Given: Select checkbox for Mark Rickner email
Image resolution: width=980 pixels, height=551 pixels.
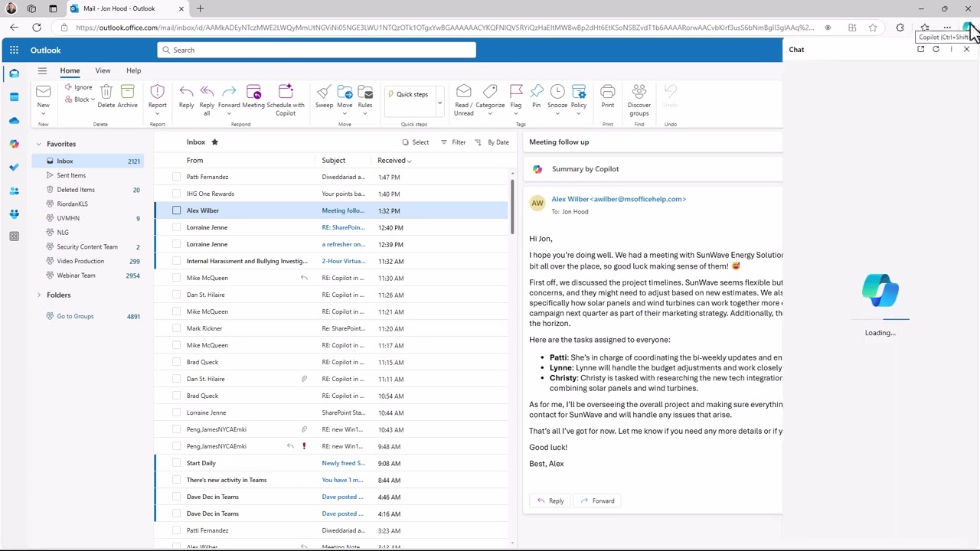Looking at the screenshot, I should 177,328.
